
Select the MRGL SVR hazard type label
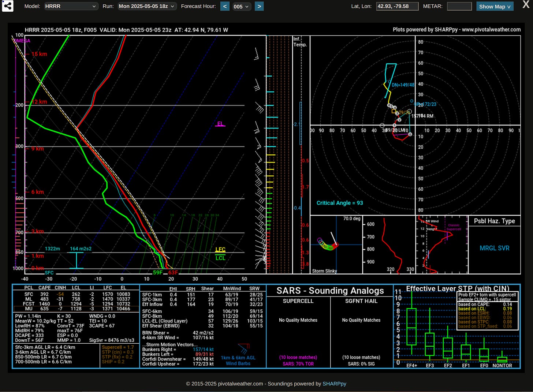(494, 248)
